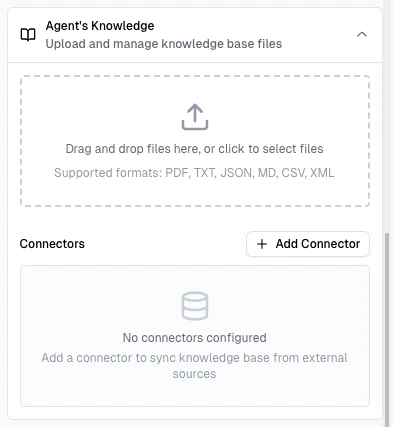Image resolution: width=395 pixels, height=427 pixels.
Task: Click the 'Connectors' heading
Action: [52, 244]
